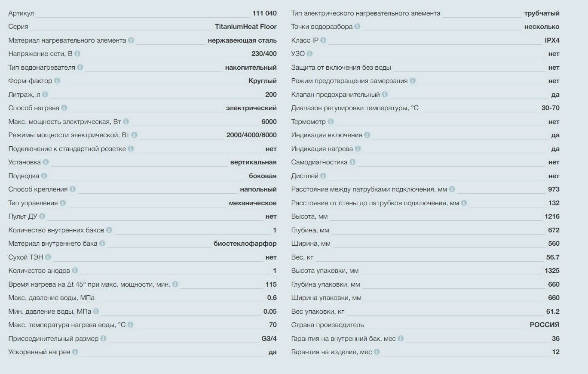Viewport: 588px width, 374px height.
Task: Show info for Гарантия на изделие
Action: (377, 352)
